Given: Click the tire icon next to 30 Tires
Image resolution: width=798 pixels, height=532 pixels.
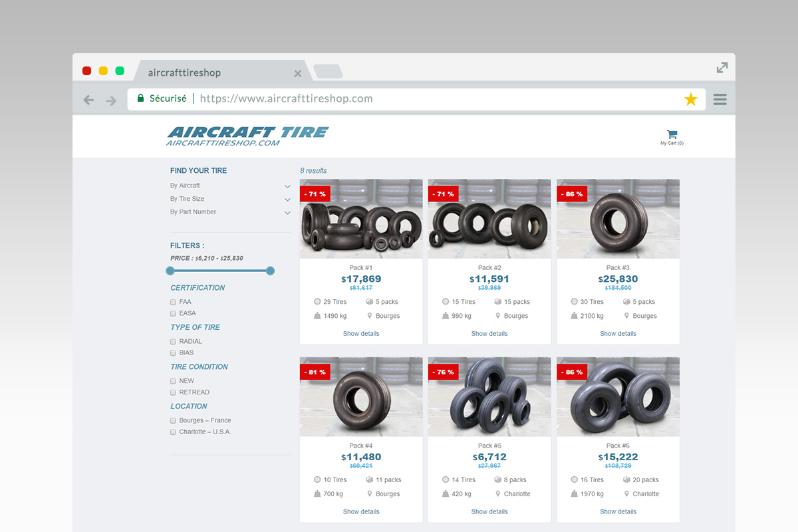Looking at the screenshot, I should (x=574, y=301).
